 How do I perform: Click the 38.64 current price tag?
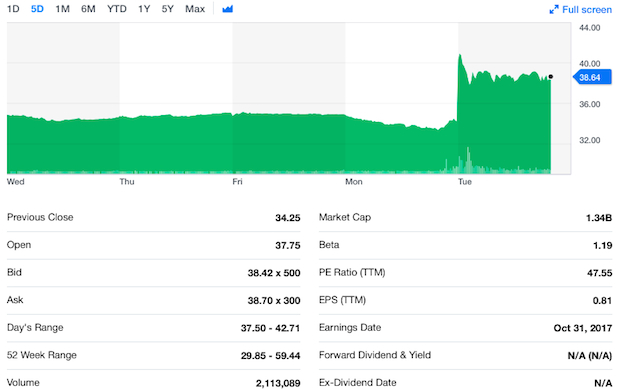tap(593, 77)
